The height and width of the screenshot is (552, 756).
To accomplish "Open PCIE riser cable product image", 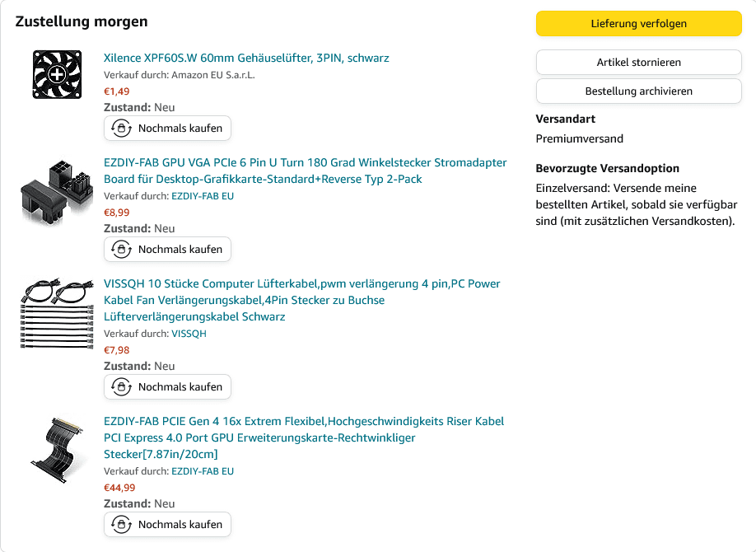I will click(57, 450).
